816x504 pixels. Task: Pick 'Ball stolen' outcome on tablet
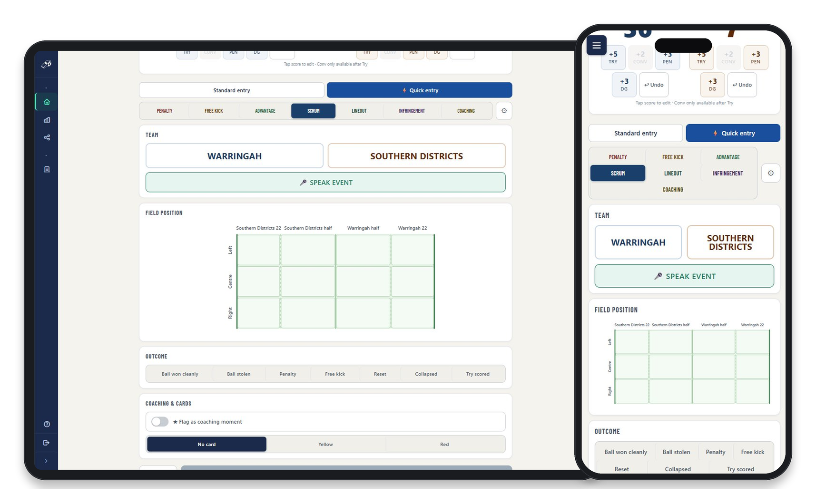(x=238, y=374)
